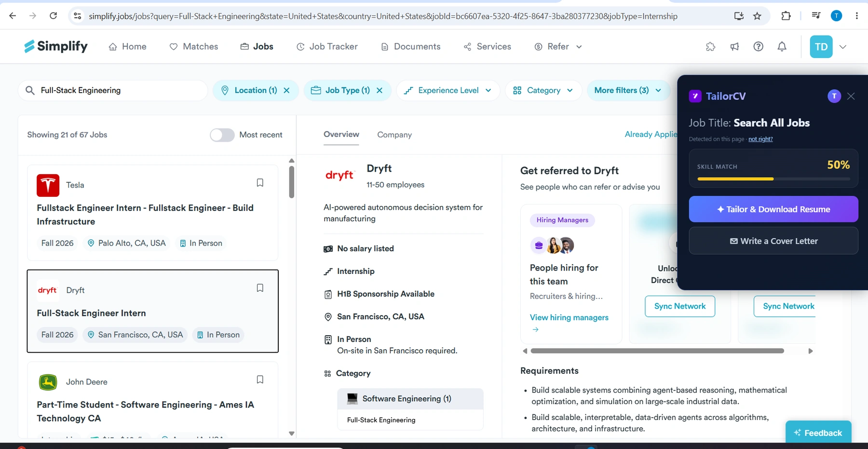The width and height of the screenshot is (868, 449).
Task: Click Write a Cover Letter button
Action: 773,241
